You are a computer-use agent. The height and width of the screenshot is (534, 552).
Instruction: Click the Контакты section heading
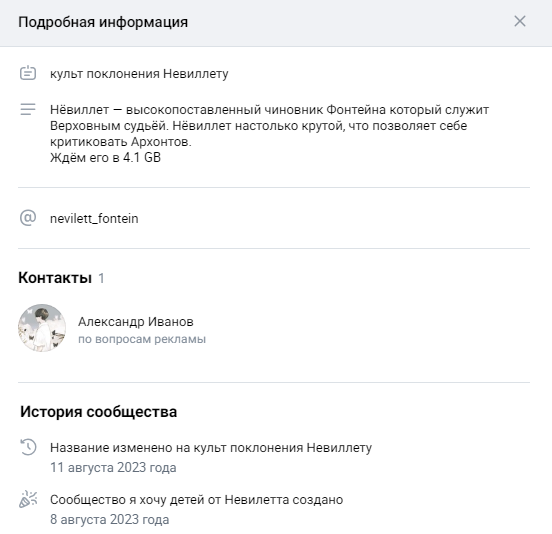click(55, 278)
